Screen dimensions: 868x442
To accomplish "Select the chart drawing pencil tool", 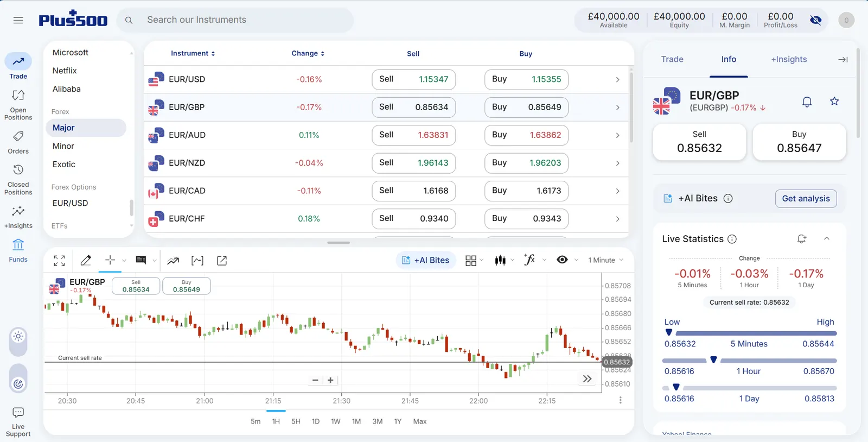I will pyautogui.click(x=86, y=261).
